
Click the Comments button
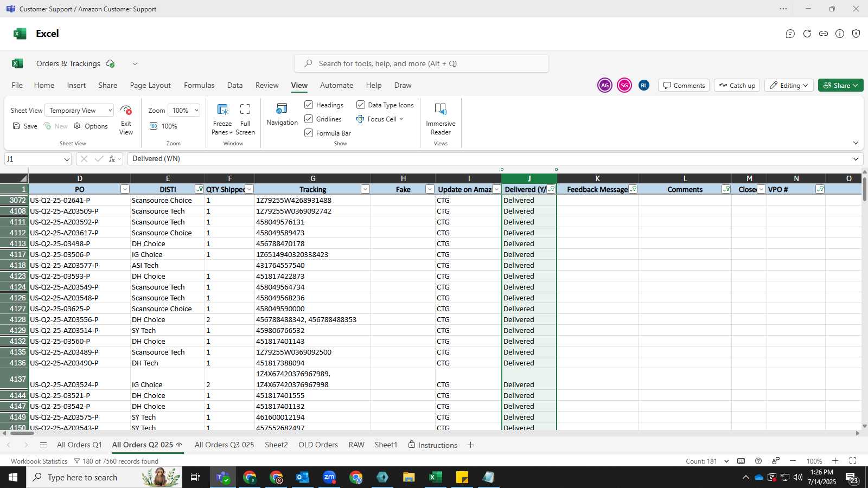[x=684, y=86]
